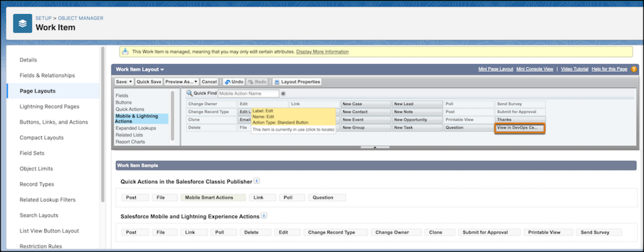644x252 pixels.
Task: Click the Object Manager layers icon
Action: [x=23, y=23]
